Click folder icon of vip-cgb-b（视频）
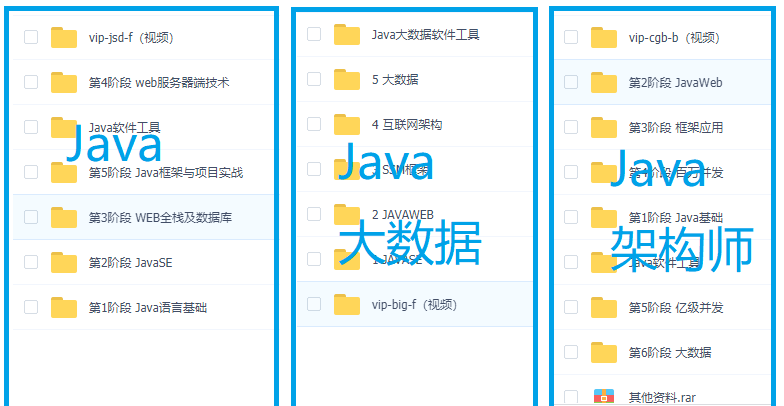 click(604, 38)
